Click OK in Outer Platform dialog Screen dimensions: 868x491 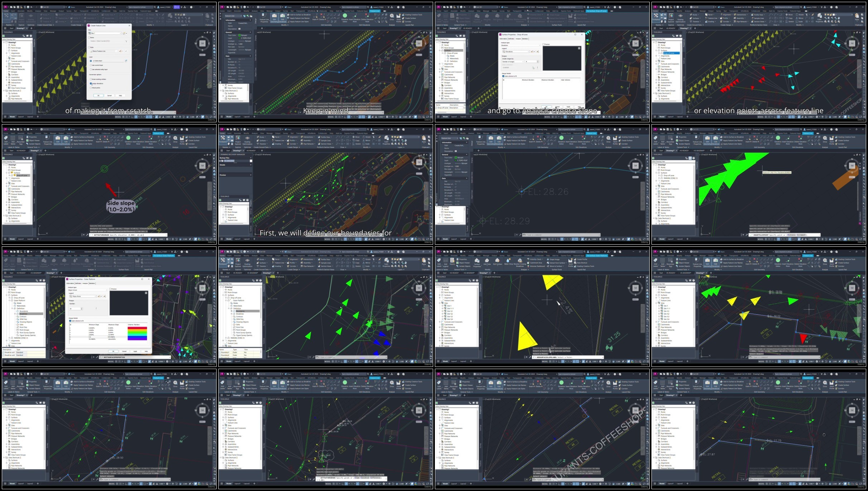(113, 352)
